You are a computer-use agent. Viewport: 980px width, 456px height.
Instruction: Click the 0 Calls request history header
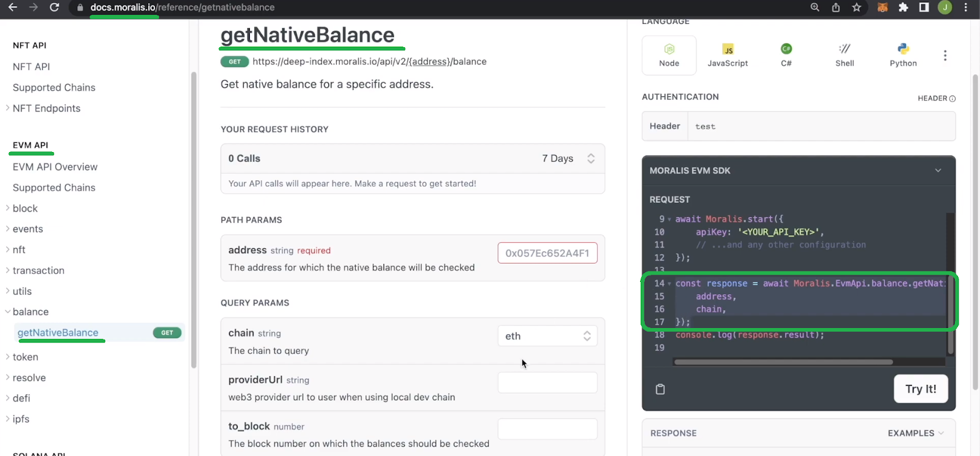(x=413, y=159)
